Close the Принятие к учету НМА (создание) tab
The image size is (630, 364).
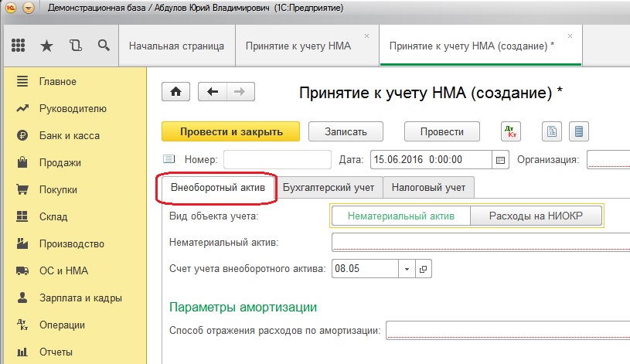(x=570, y=36)
